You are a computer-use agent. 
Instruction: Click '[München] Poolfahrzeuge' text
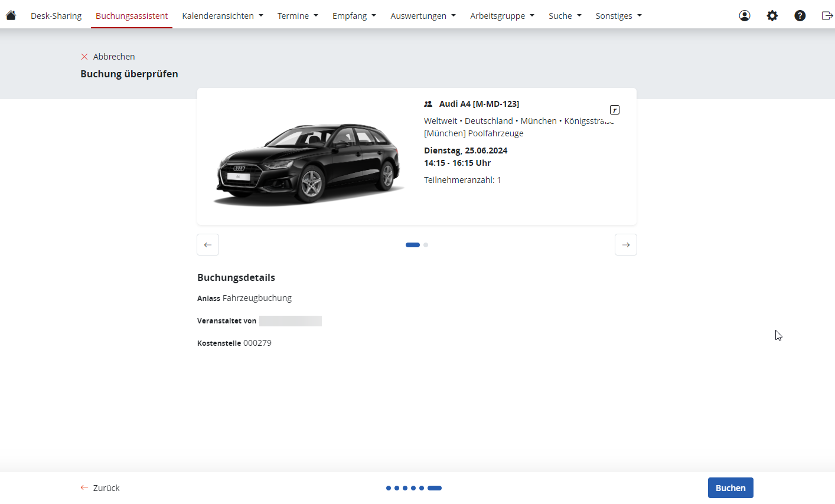474,133
